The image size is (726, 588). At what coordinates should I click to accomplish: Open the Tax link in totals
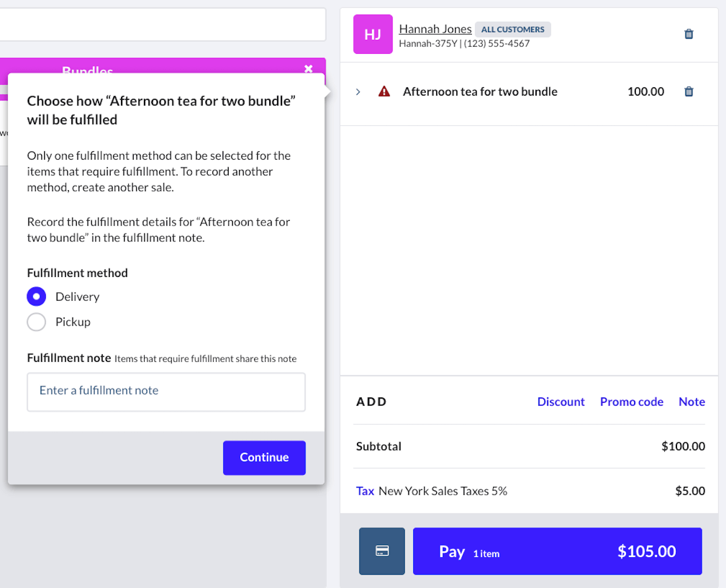tap(365, 491)
